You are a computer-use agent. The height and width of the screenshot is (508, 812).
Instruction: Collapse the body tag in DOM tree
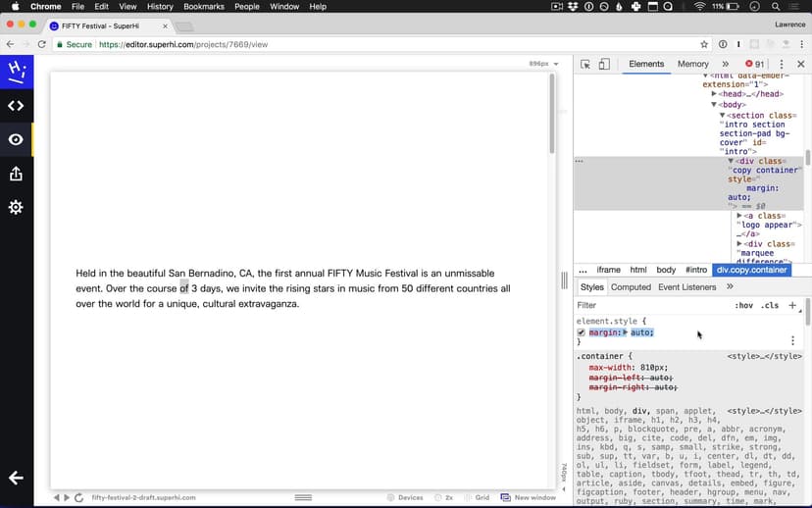point(715,104)
